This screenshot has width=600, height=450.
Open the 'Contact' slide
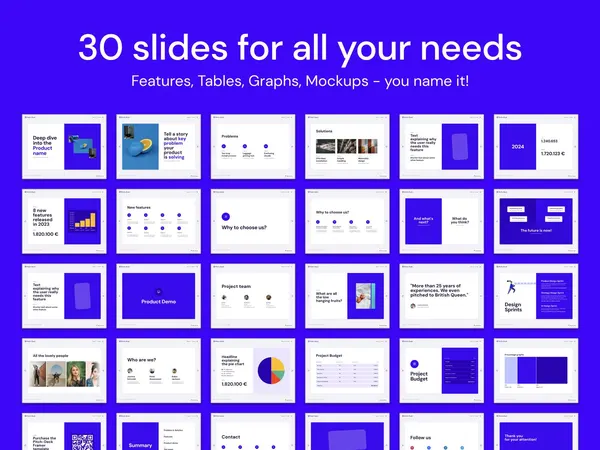click(253, 431)
